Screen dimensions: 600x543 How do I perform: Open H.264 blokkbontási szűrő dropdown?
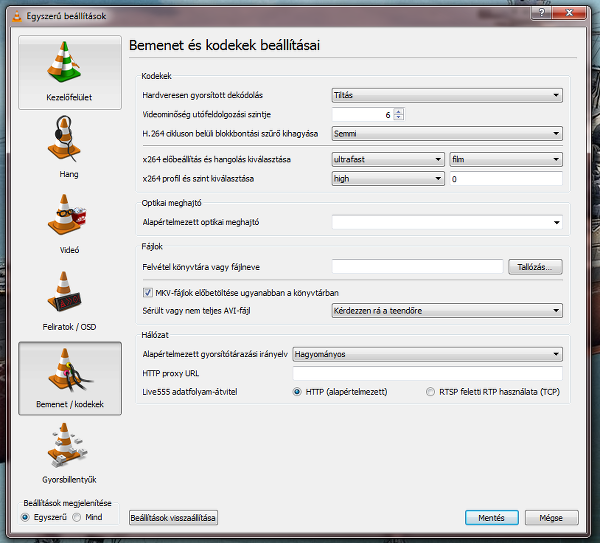447,134
